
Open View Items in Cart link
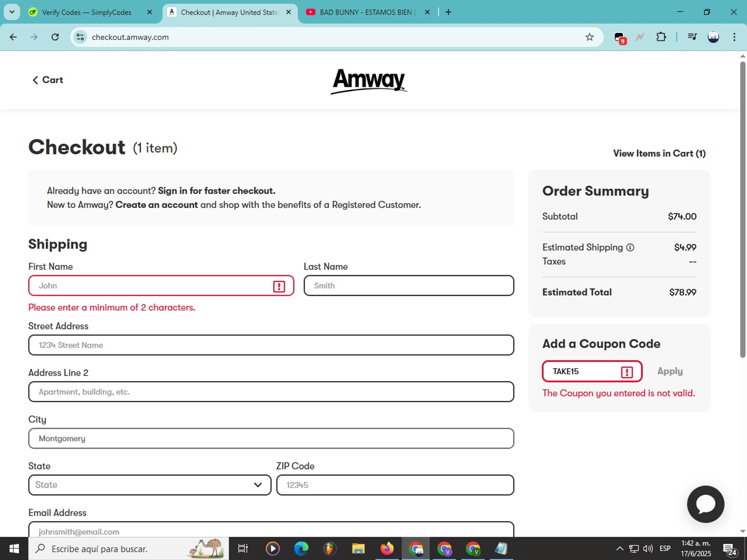click(x=659, y=153)
